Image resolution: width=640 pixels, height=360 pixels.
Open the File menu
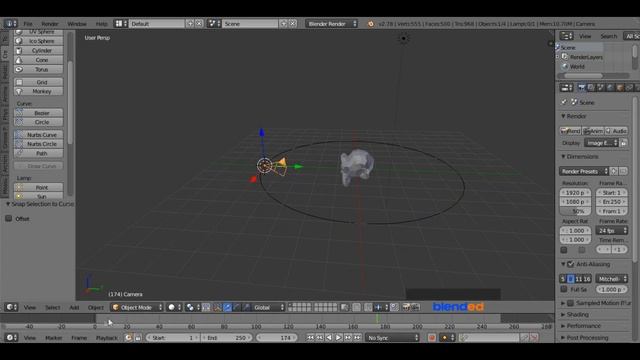click(28, 24)
